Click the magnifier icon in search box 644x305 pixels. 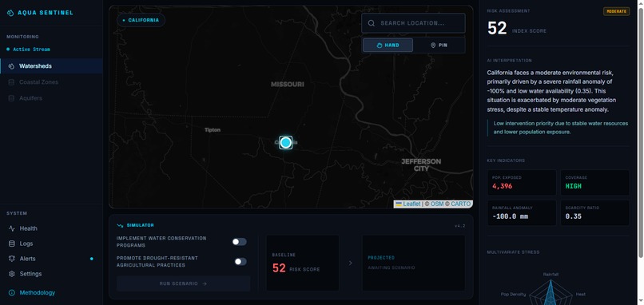point(372,23)
